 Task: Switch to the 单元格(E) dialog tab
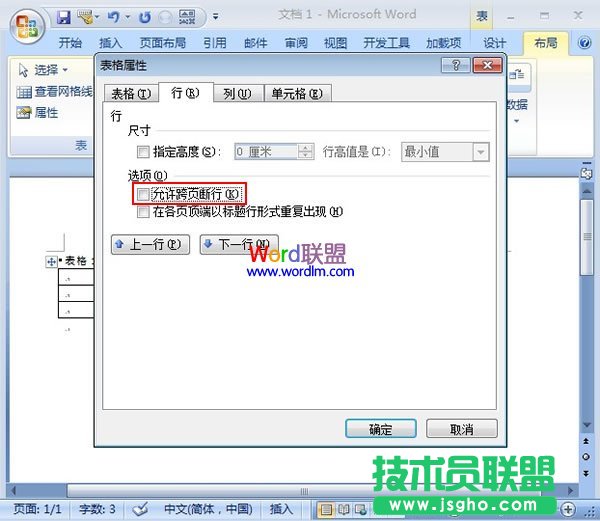pyautogui.click(x=297, y=93)
